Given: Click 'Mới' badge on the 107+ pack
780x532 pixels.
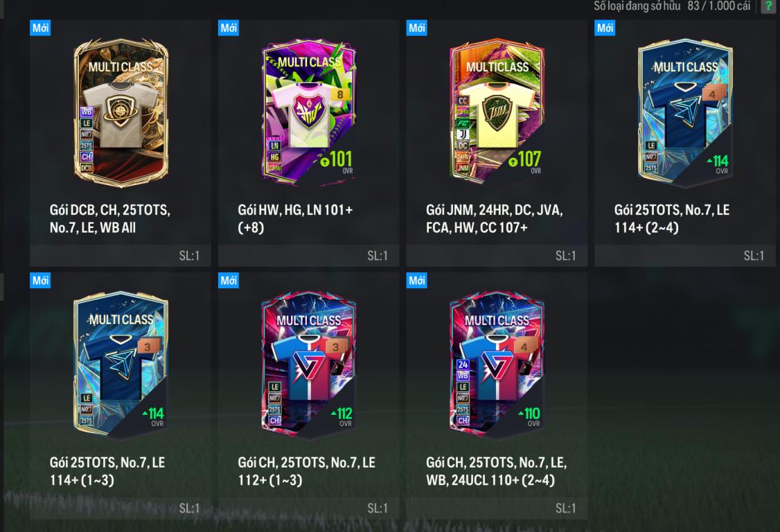Looking at the screenshot, I should [x=416, y=28].
